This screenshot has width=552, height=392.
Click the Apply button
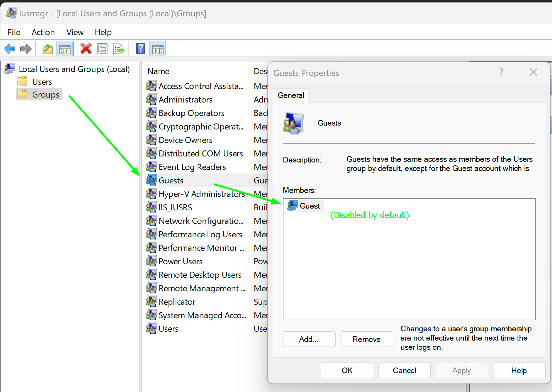click(462, 370)
